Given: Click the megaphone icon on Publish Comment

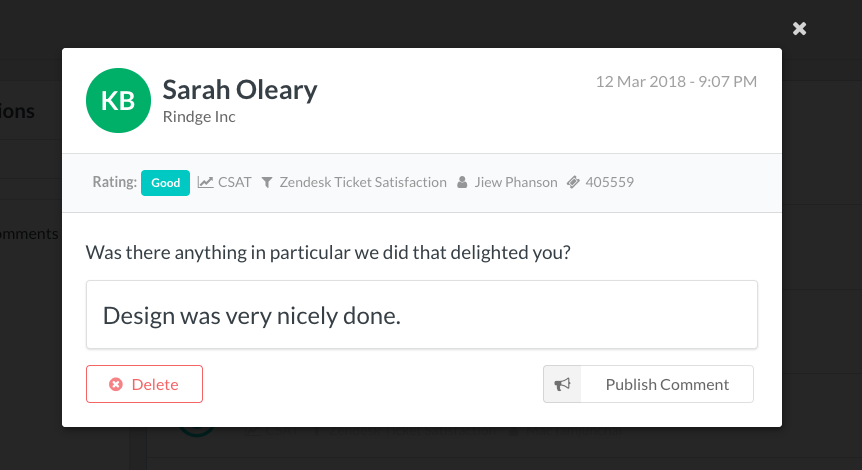Looking at the screenshot, I should tap(562, 384).
